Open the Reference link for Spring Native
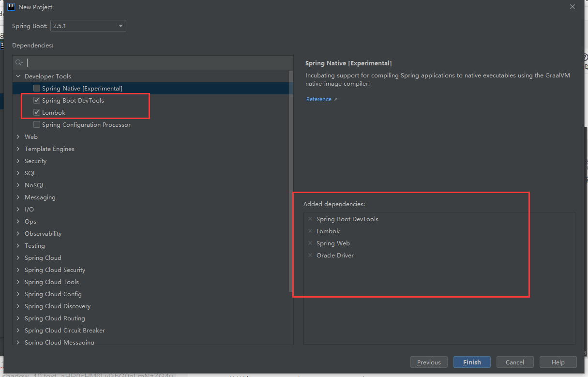This screenshot has width=588, height=377. (x=322, y=99)
